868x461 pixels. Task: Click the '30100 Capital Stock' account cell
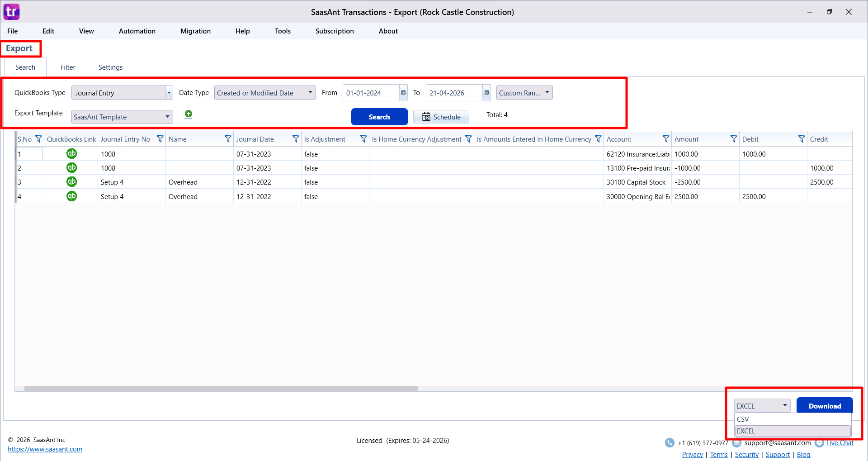coord(637,182)
